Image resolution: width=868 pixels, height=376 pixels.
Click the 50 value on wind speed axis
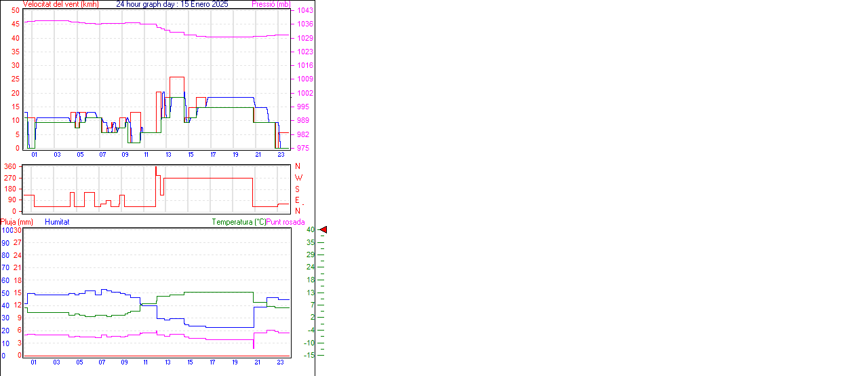[x=16, y=11]
